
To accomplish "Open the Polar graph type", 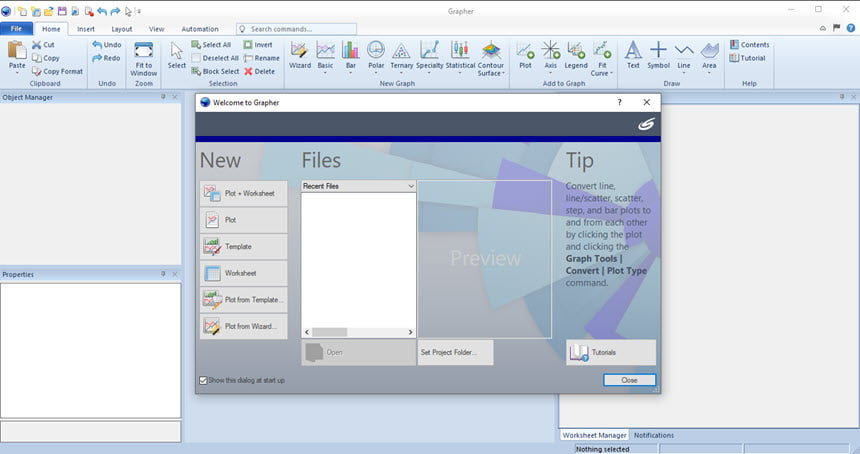I will pos(376,56).
